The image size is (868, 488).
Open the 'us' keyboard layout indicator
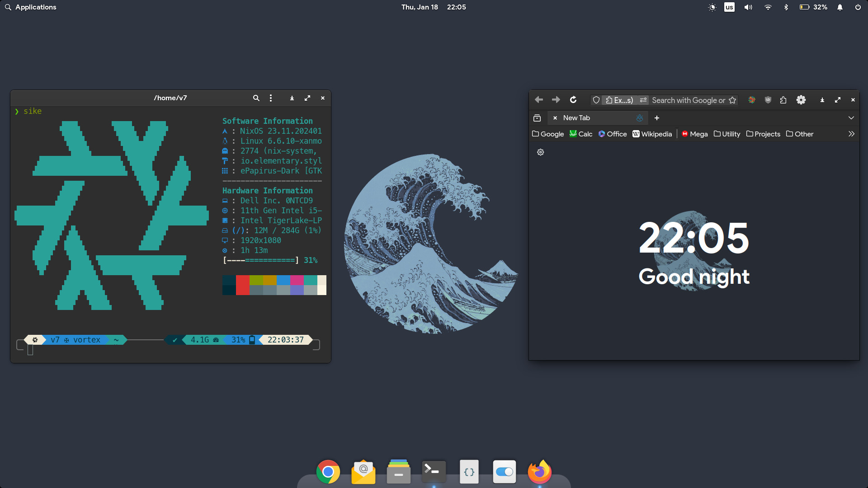pos(729,7)
